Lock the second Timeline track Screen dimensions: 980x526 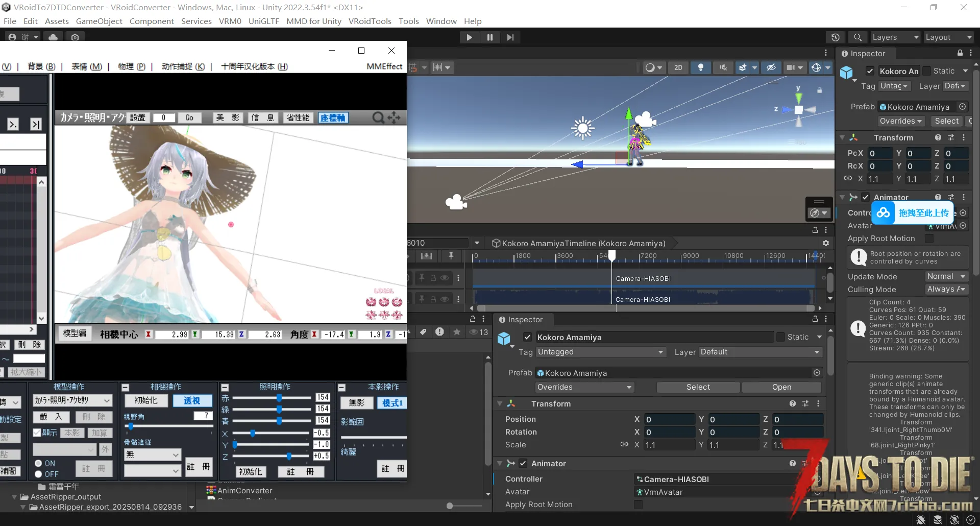433,299
